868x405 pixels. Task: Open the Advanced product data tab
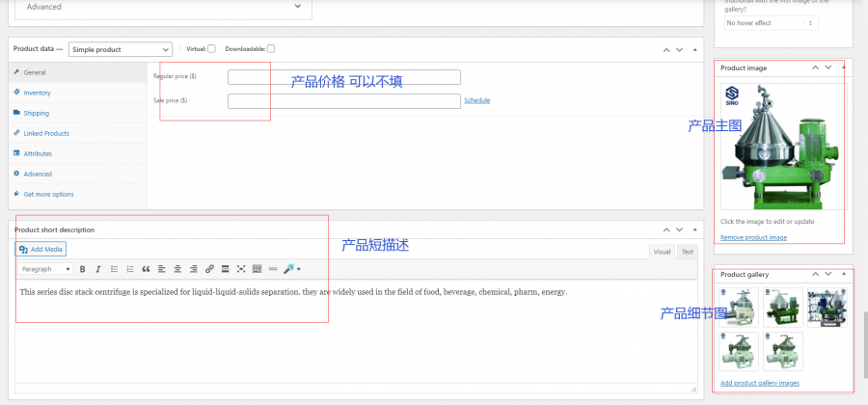point(77,174)
